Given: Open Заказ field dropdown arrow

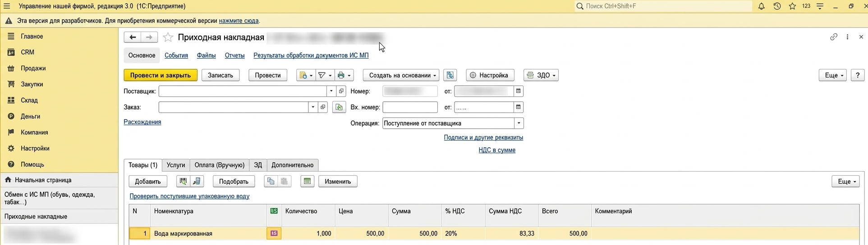Looking at the screenshot, I should coord(313,107).
